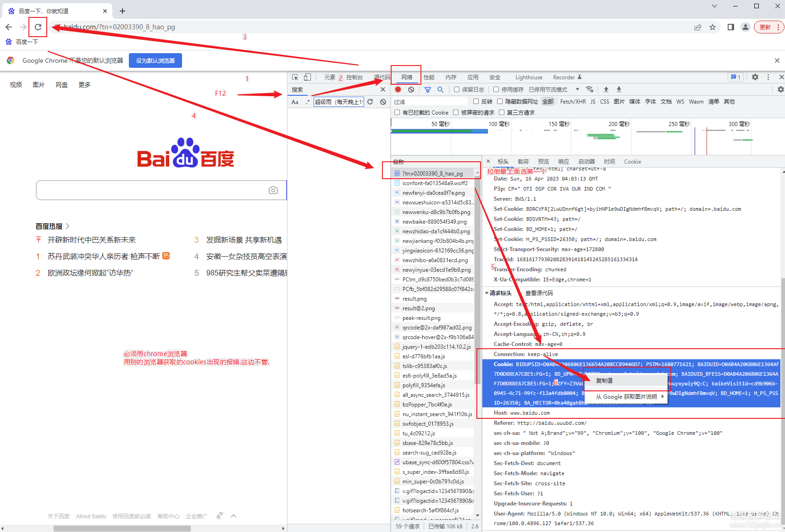Show the Cookie tab of the request

[632, 161]
